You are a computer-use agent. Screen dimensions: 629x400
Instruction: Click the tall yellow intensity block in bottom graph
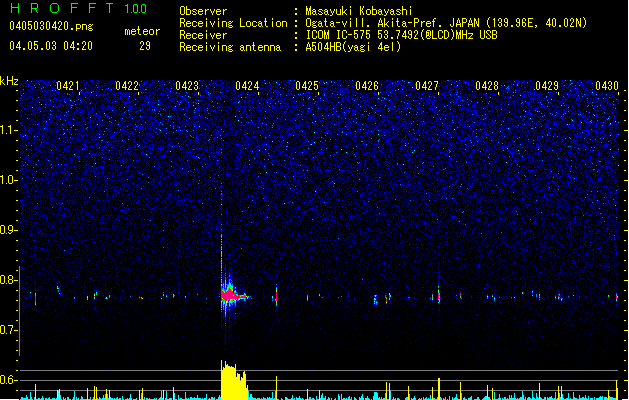[234, 380]
